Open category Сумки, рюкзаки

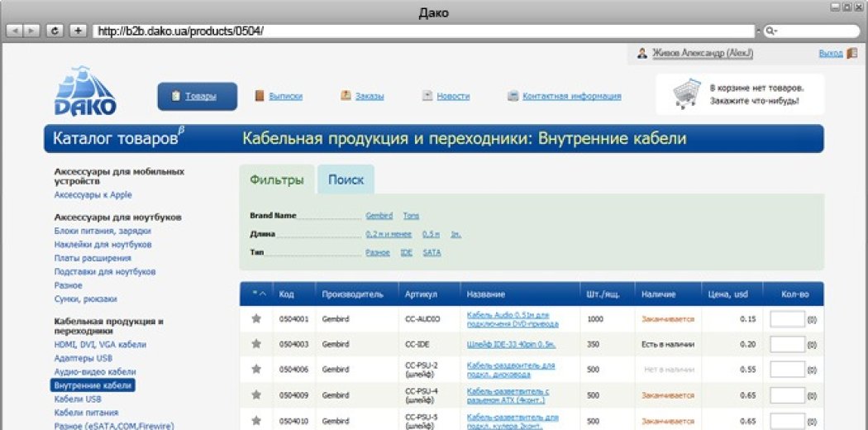(85, 299)
